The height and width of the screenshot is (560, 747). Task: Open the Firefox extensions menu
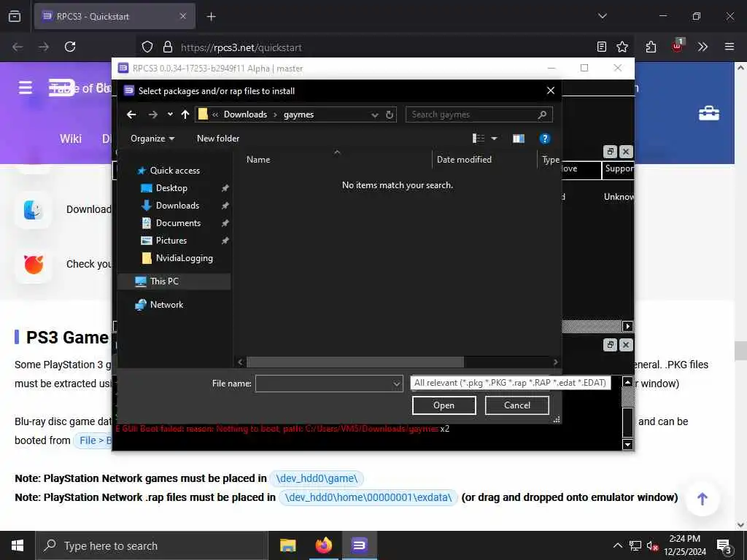click(x=651, y=47)
